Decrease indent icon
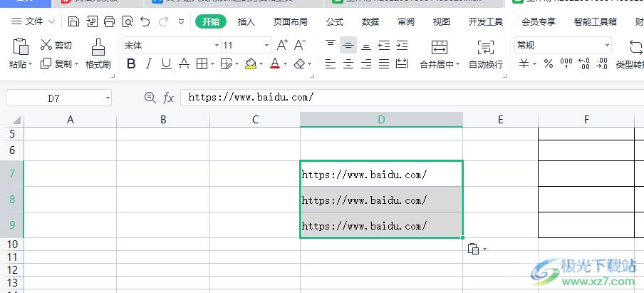The image size is (644, 293). pos(384,45)
